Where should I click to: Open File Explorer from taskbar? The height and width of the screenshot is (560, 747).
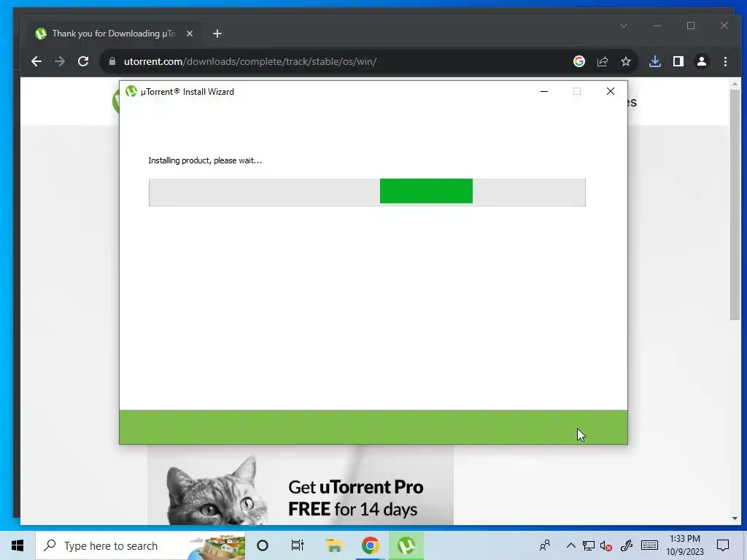tap(334, 545)
